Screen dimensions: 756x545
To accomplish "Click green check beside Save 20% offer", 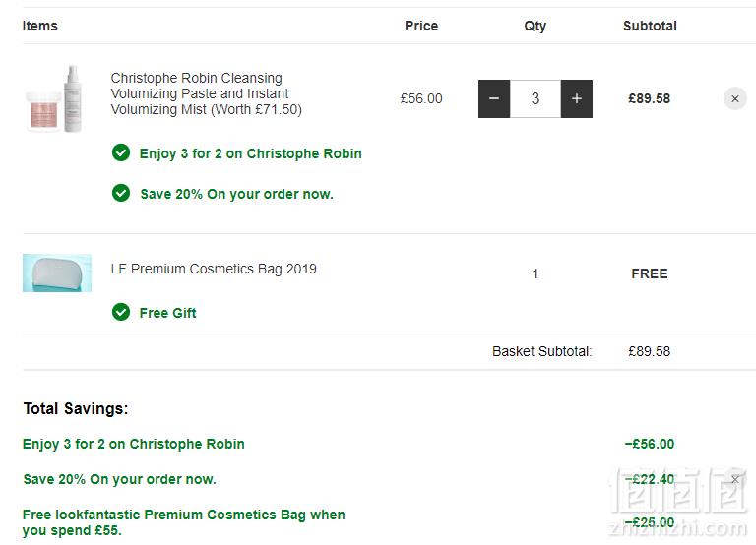I will coord(121,193).
